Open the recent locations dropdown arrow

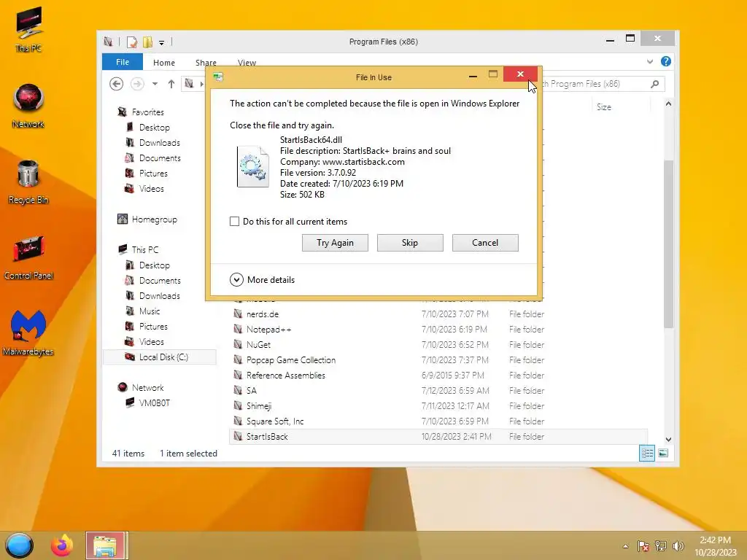click(155, 84)
